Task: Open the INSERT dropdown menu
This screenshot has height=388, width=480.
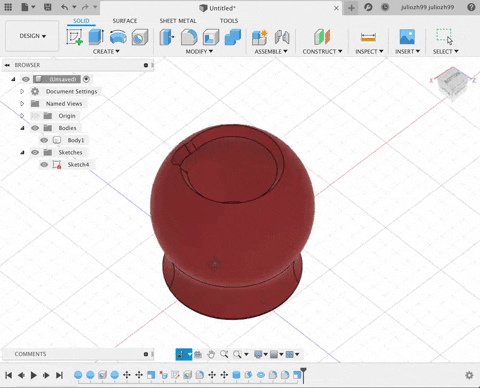Action: pos(407,52)
